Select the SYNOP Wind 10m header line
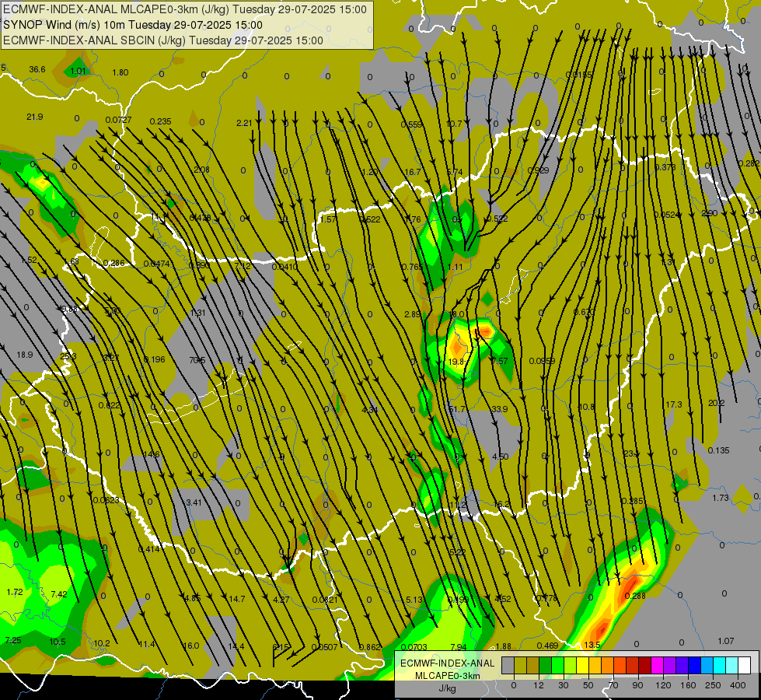The image size is (761, 700). click(132, 25)
